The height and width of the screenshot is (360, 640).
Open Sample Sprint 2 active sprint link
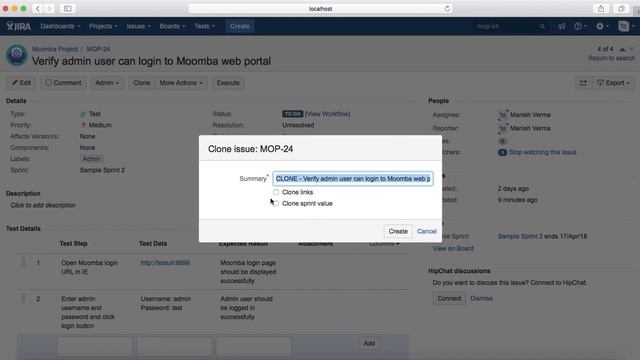[x=520, y=236]
